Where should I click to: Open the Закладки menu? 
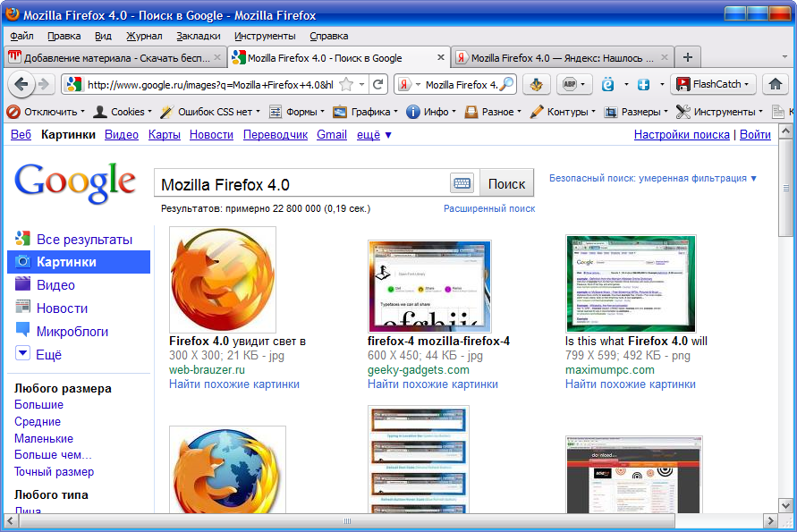(x=199, y=36)
